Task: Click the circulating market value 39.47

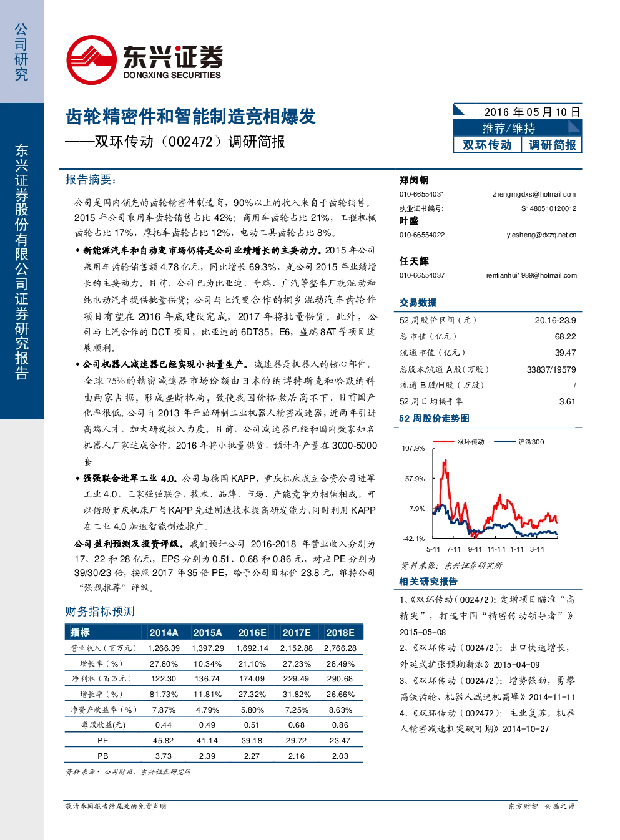Action: [565, 353]
